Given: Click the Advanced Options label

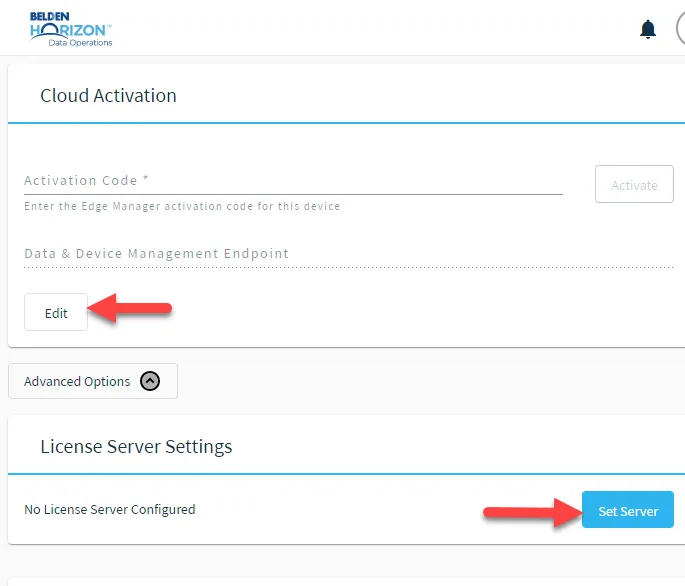Looking at the screenshot, I should (77, 381).
